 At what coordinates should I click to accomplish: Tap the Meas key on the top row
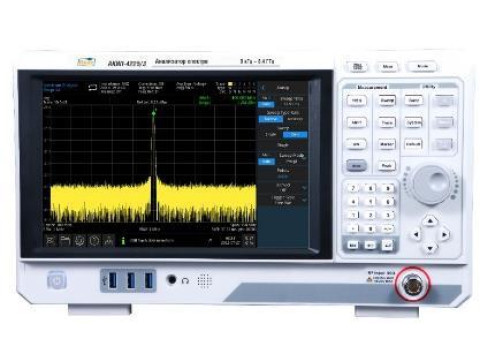[x=388, y=67]
